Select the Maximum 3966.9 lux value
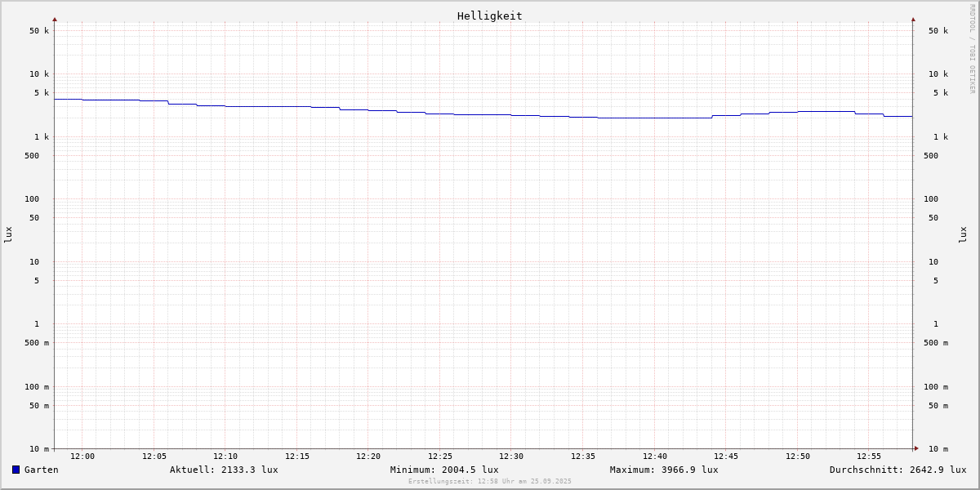 664,470
